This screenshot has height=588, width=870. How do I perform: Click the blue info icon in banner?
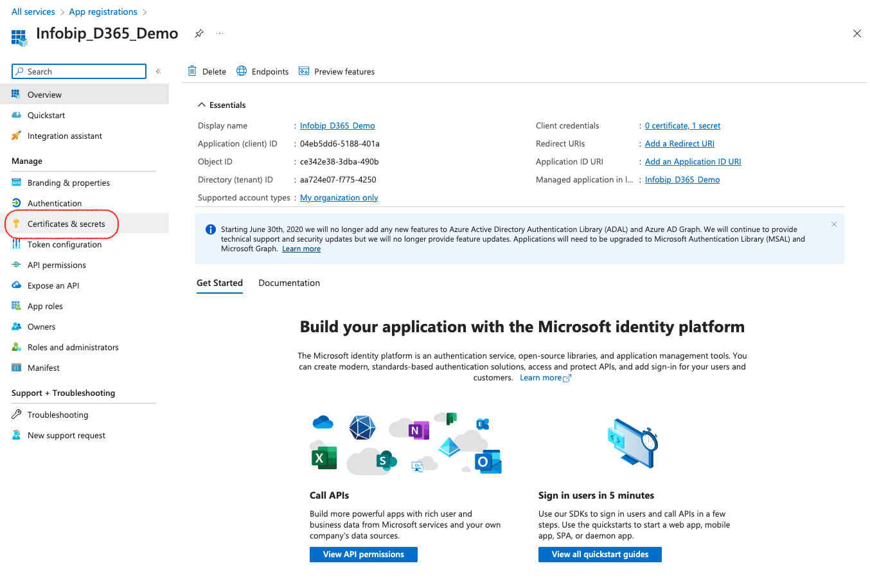pos(210,229)
